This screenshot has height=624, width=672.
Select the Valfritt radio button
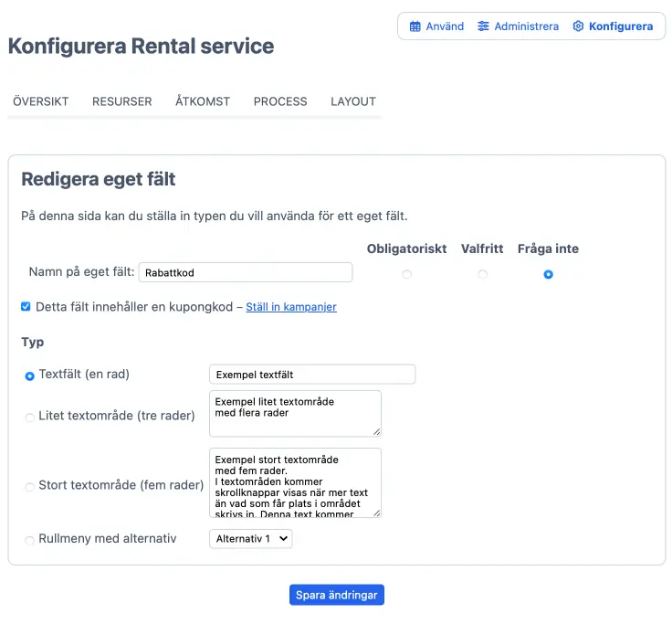click(482, 274)
